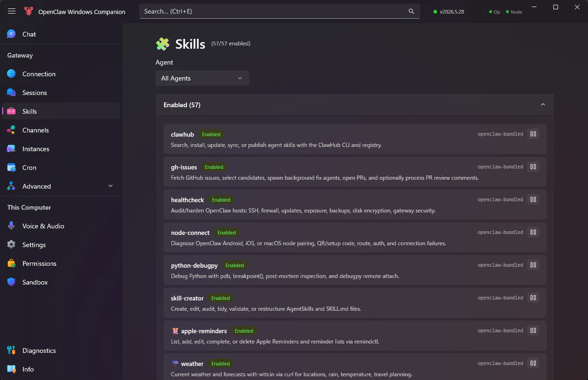
Task: Click the Op status indicator
Action: click(x=494, y=12)
